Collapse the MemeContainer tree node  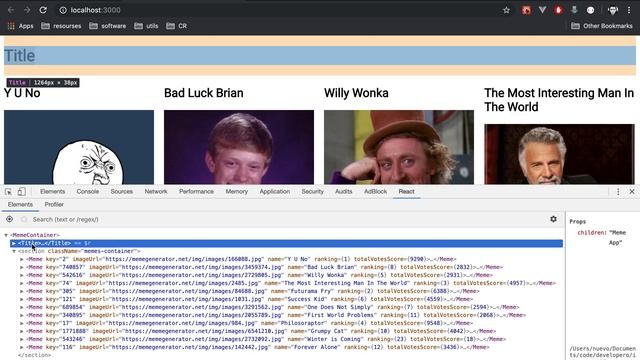pos(6,235)
